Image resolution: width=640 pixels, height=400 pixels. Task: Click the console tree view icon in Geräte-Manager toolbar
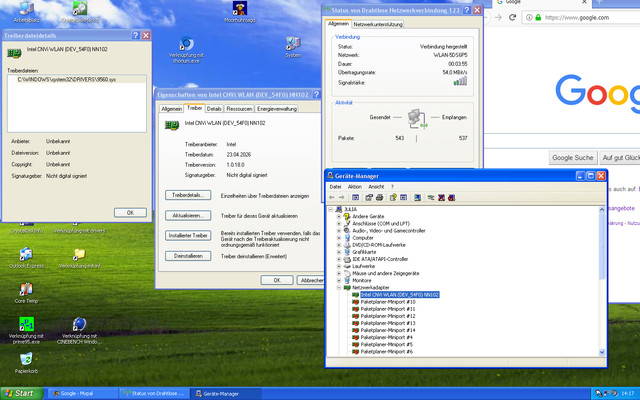356,198
